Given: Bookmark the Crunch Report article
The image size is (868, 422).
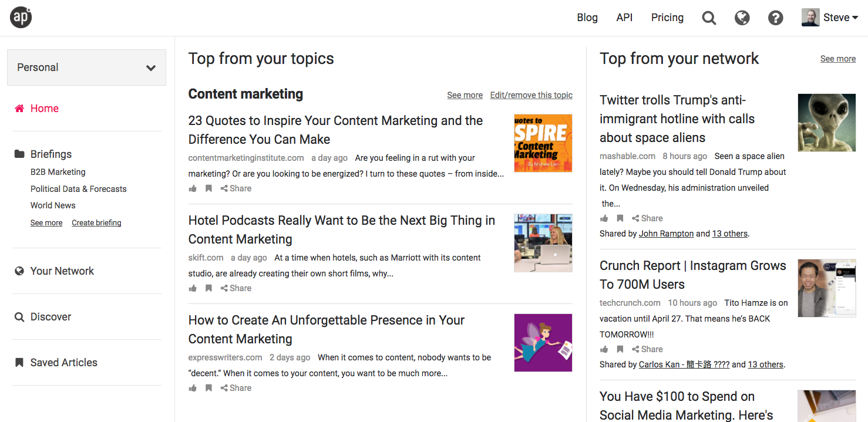Looking at the screenshot, I should tap(620, 349).
